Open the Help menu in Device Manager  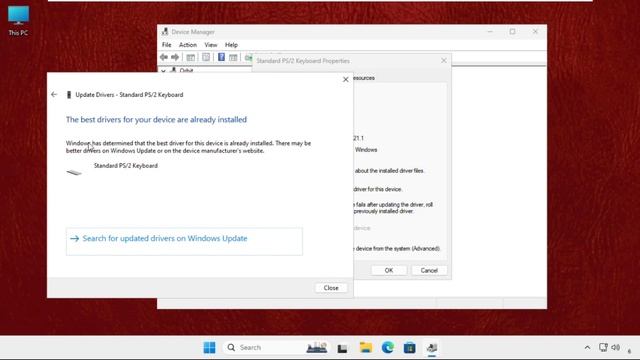click(231, 45)
